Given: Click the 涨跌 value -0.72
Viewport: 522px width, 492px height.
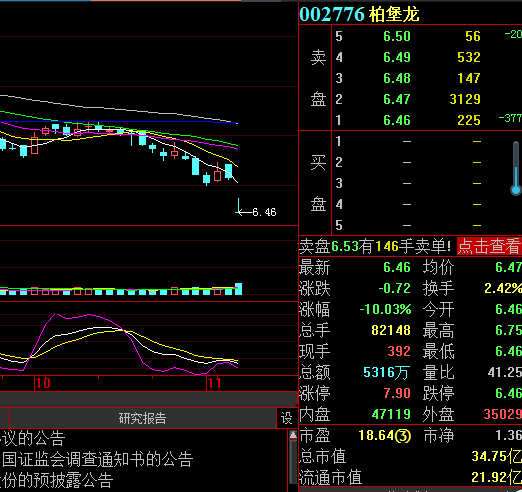Looking at the screenshot, I should 394,288.
